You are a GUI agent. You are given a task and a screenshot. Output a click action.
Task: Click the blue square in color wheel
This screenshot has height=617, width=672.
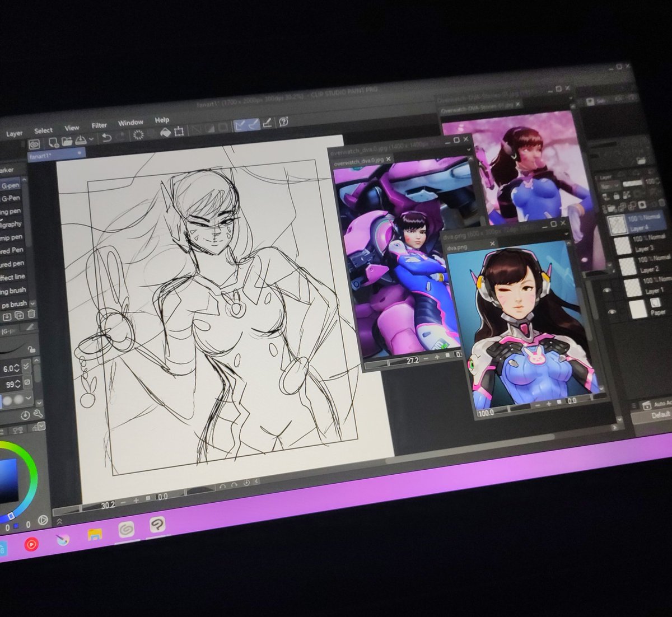[x=8, y=480]
